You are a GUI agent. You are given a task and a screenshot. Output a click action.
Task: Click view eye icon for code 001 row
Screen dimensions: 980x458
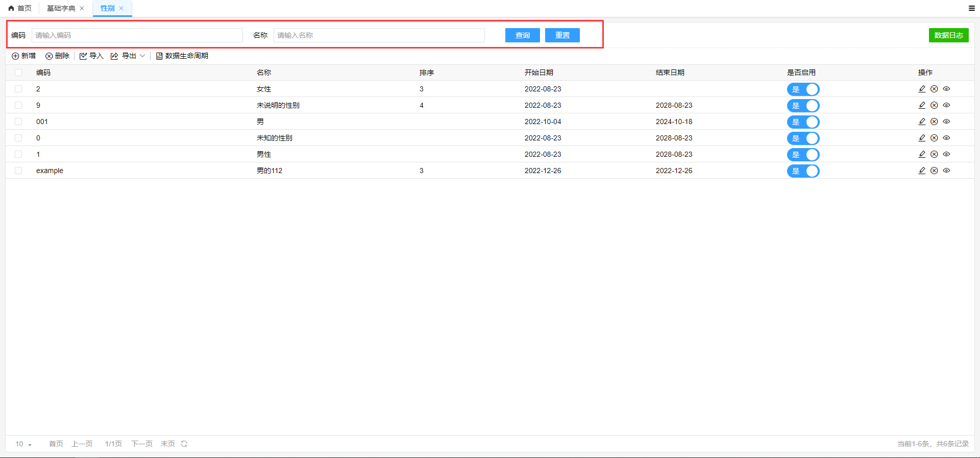[x=946, y=122]
